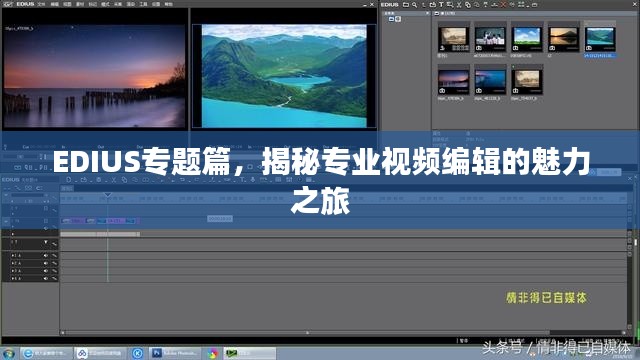Expand audio track 1 A triangle

tap(13, 256)
